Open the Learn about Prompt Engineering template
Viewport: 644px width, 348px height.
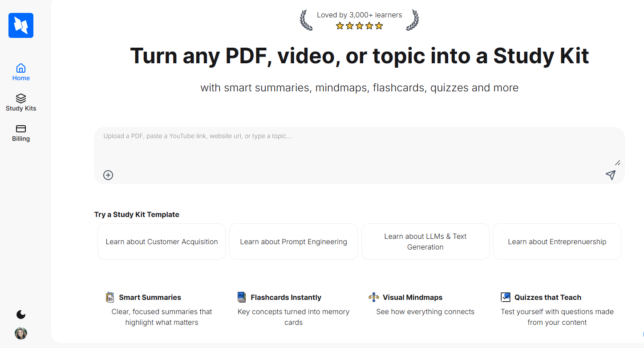point(293,242)
